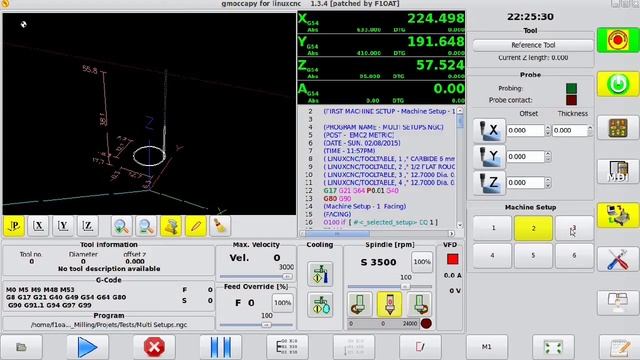Click the Max. Velocity slider
Screen dimensions: 640x360
coord(256,276)
